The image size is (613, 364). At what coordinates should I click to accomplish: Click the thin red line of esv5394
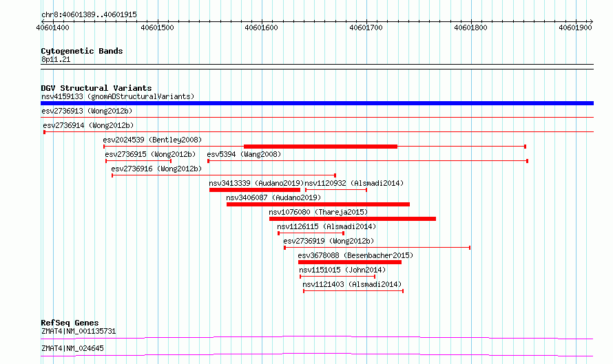click(368, 161)
